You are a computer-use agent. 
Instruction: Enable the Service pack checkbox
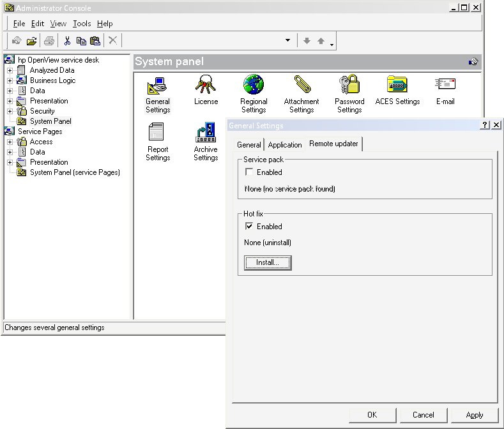(x=249, y=172)
